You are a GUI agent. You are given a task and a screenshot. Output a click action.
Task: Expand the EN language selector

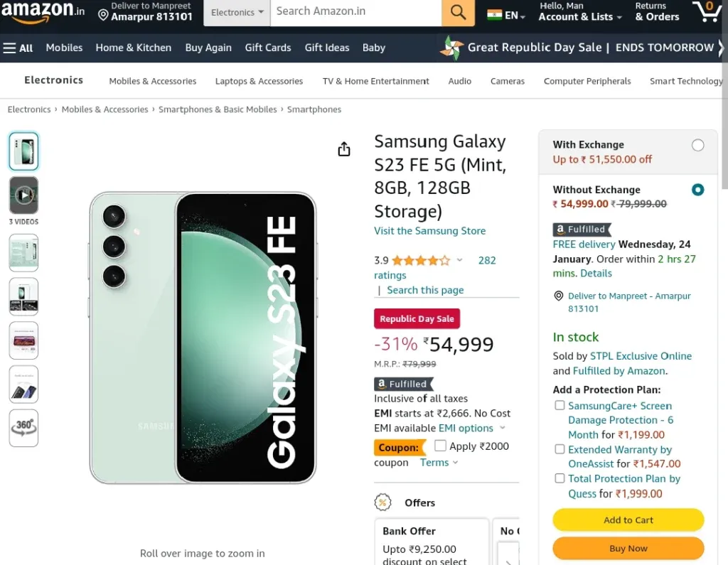pyautogui.click(x=506, y=16)
